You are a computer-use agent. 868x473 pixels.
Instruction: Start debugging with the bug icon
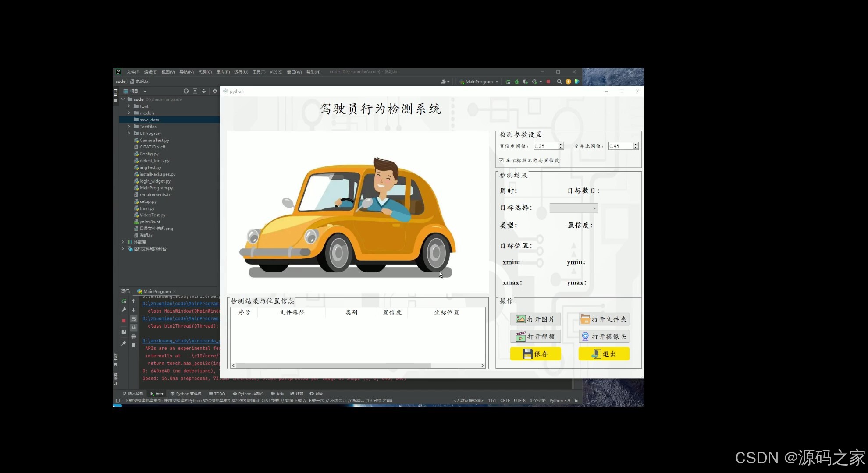click(516, 81)
